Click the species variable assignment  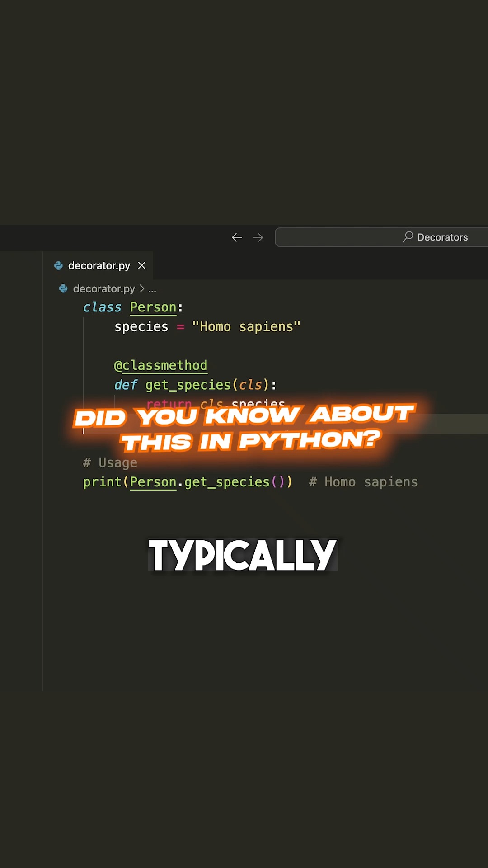coord(141,327)
